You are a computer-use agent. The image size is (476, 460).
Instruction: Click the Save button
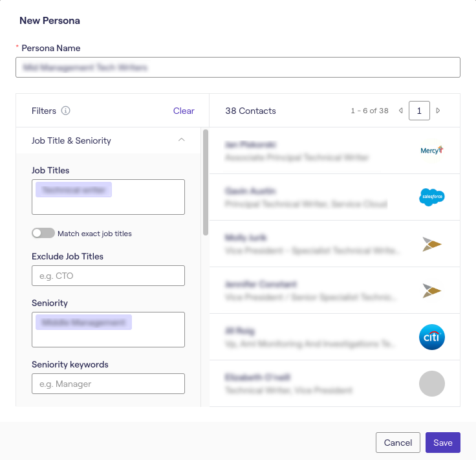(442, 443)
